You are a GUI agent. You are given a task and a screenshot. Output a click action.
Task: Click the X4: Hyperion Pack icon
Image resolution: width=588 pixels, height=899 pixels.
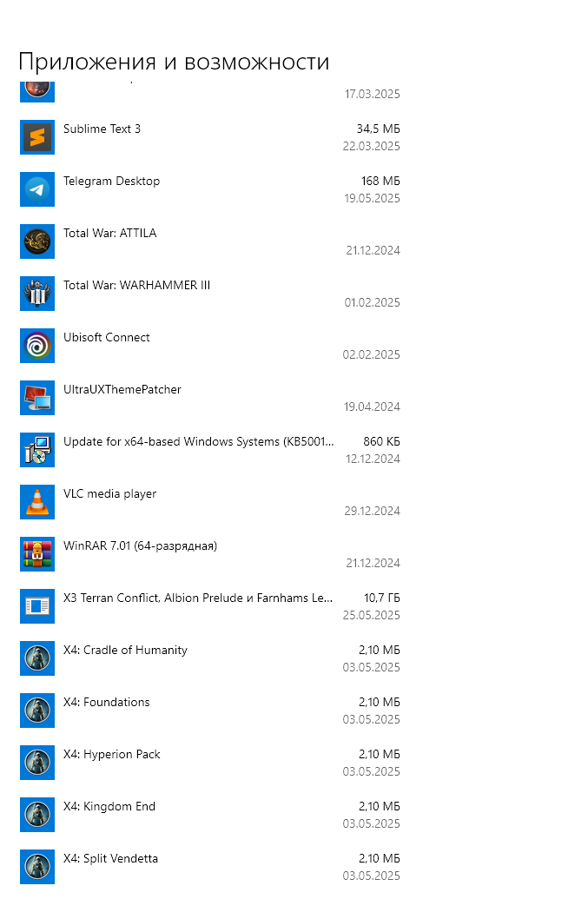(x=37, y=763)
